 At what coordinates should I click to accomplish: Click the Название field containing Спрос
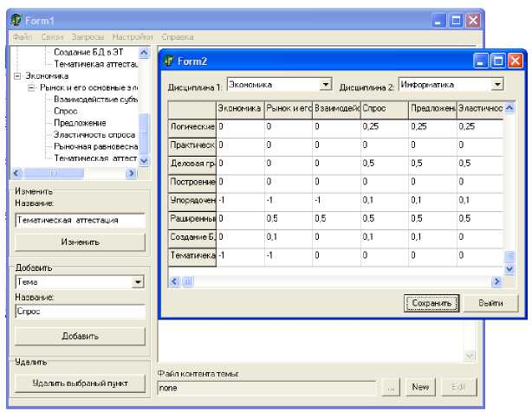click(80, 311)
